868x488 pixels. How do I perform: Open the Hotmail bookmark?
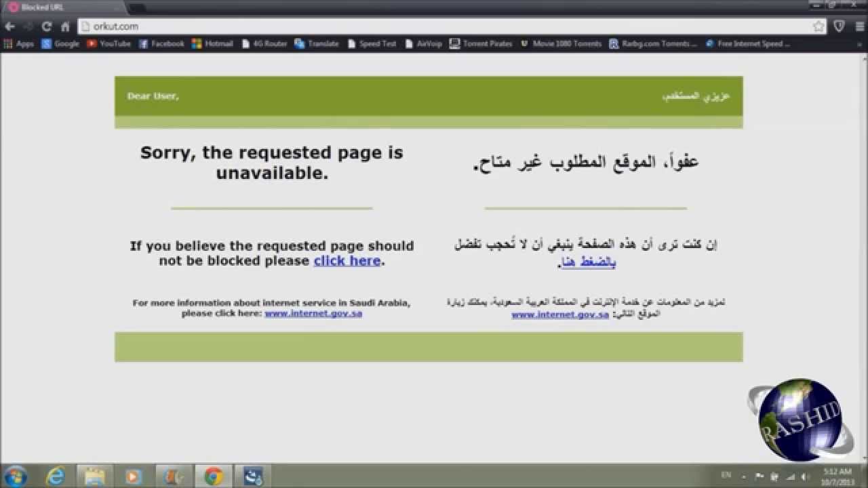click(x=212, y=43)
